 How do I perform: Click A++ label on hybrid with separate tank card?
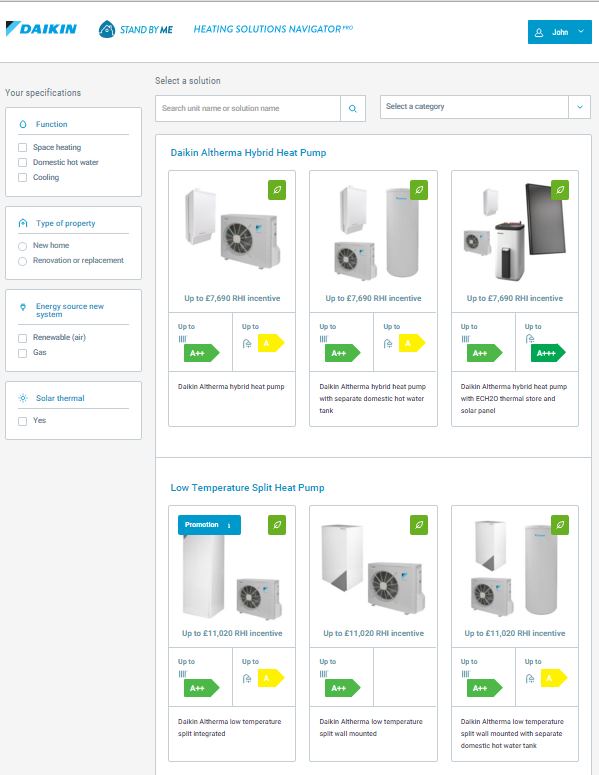(342, 353)
